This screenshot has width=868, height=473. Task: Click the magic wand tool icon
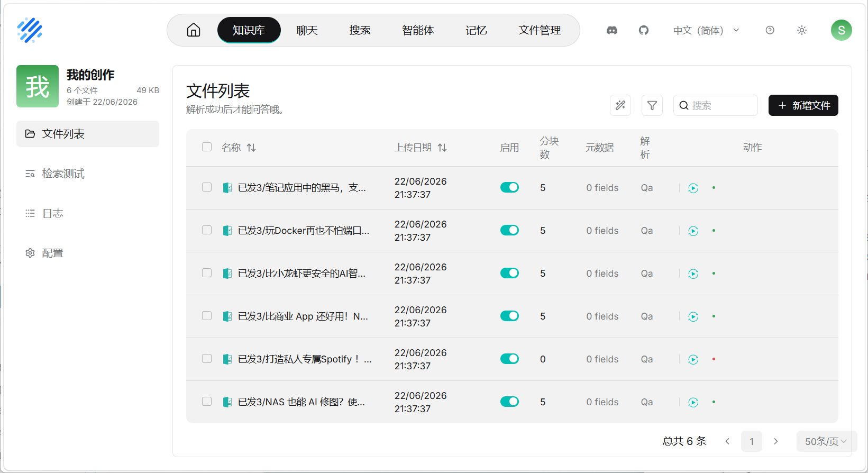620,105
